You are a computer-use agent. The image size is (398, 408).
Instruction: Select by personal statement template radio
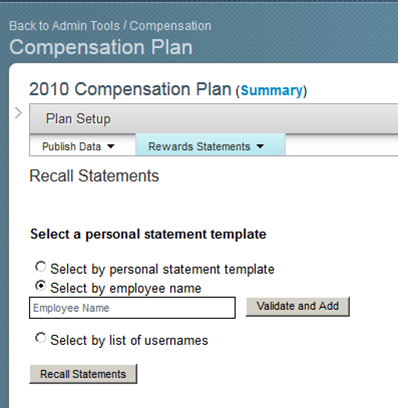pos(41,267)
